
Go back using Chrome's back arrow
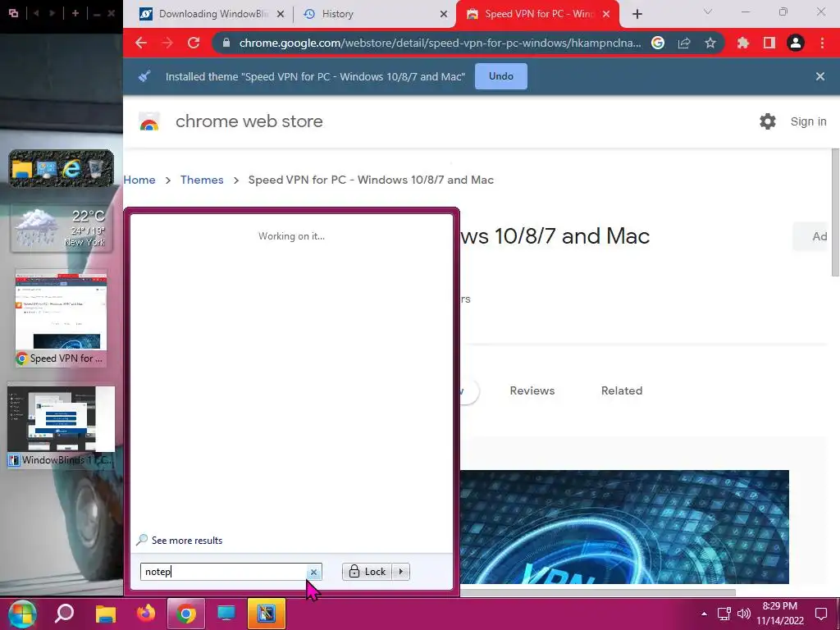[141, 43]
